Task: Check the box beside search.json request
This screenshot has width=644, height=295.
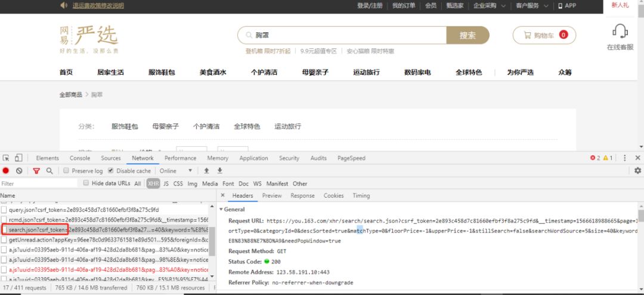Action: (x=5, y=229)
